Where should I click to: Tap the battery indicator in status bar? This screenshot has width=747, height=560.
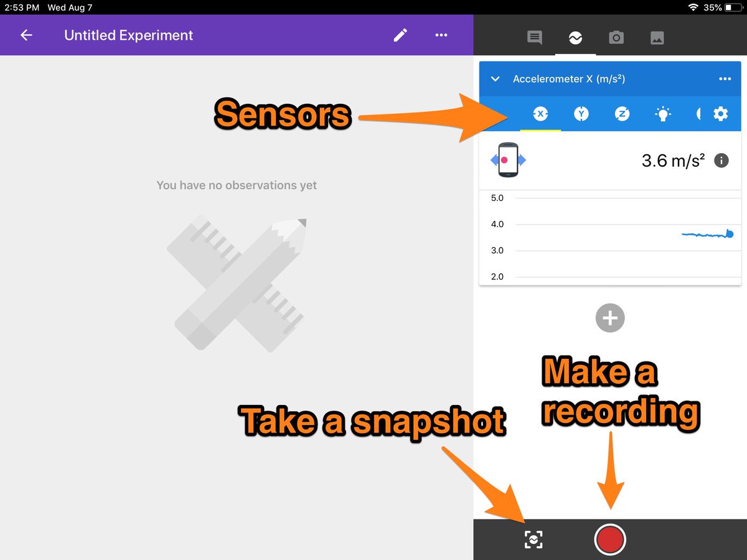tap(733, 7)
